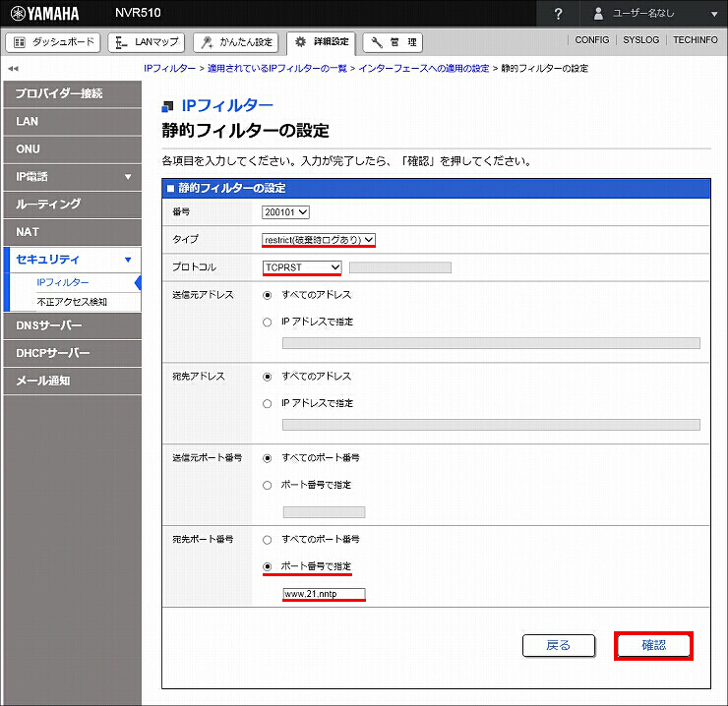Open DHCPサーバー sidebar menu

(x=73, y=353)
